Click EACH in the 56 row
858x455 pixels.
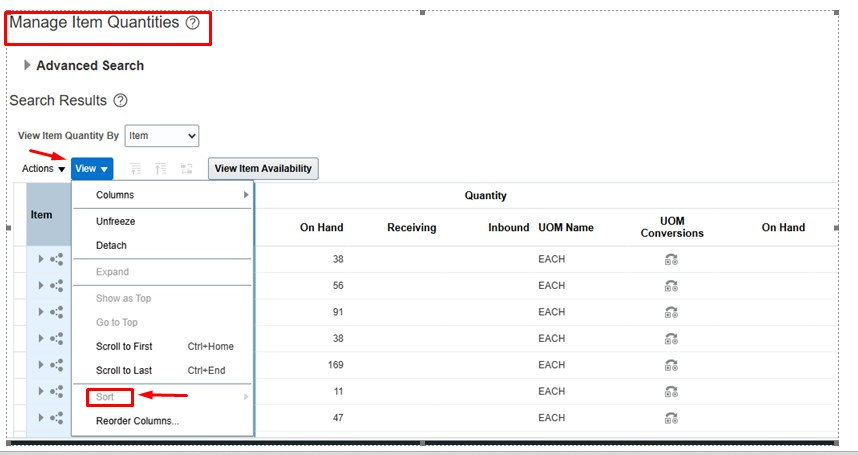click(552, 285)
